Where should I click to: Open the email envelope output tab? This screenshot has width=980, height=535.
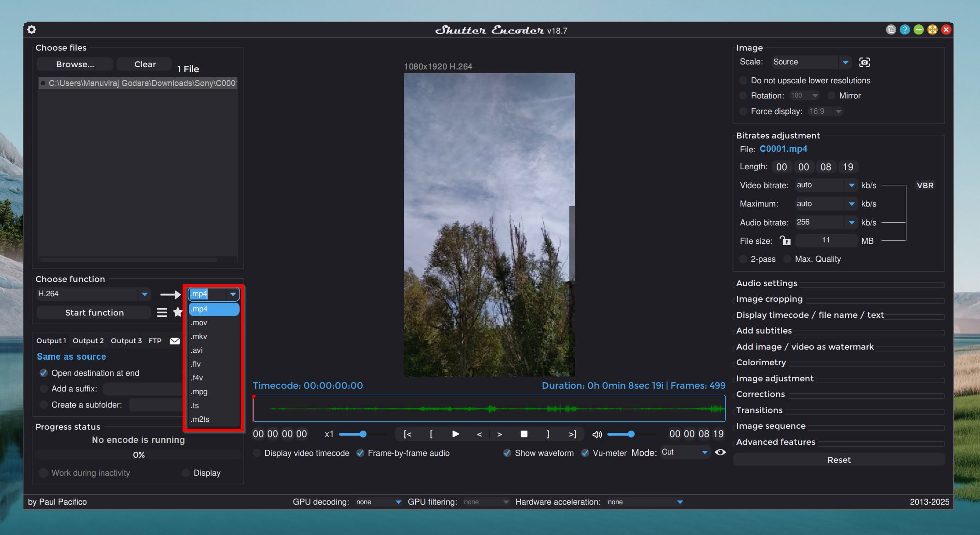(175, 341)
